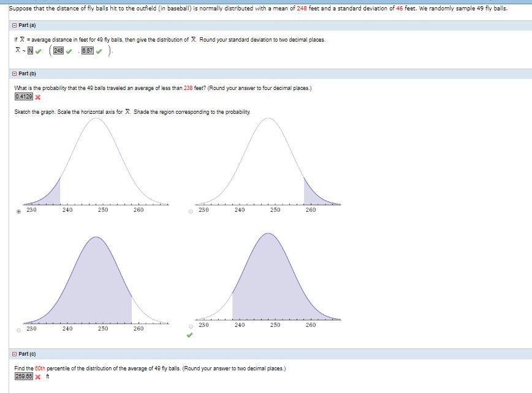Click the red 46 standard deviation value
The width and height of the screenshot is (532, 393).
[400, 9]
